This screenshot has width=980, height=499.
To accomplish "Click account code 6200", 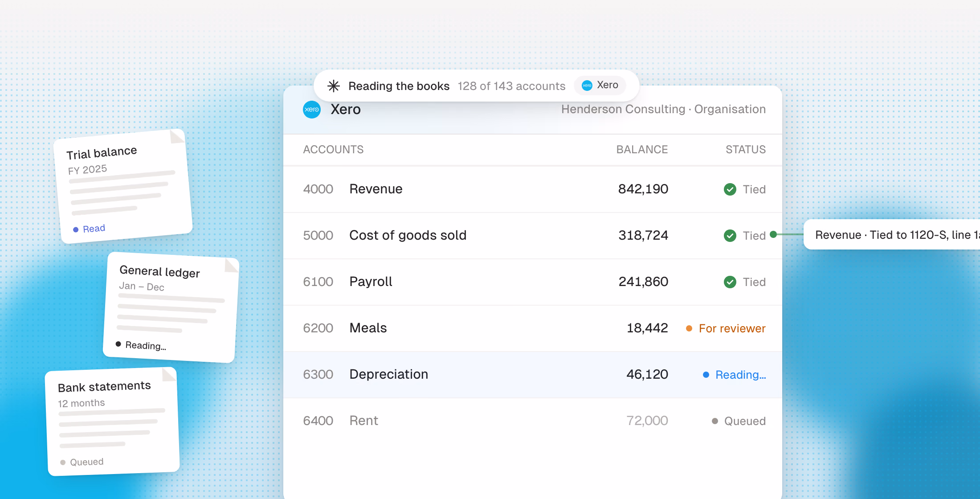I will (318, 328).
